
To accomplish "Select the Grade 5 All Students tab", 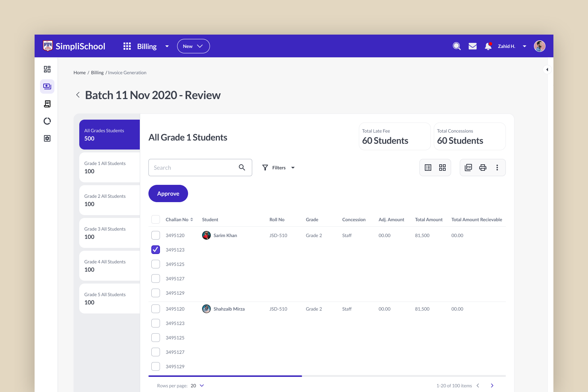I will point(110,298).
